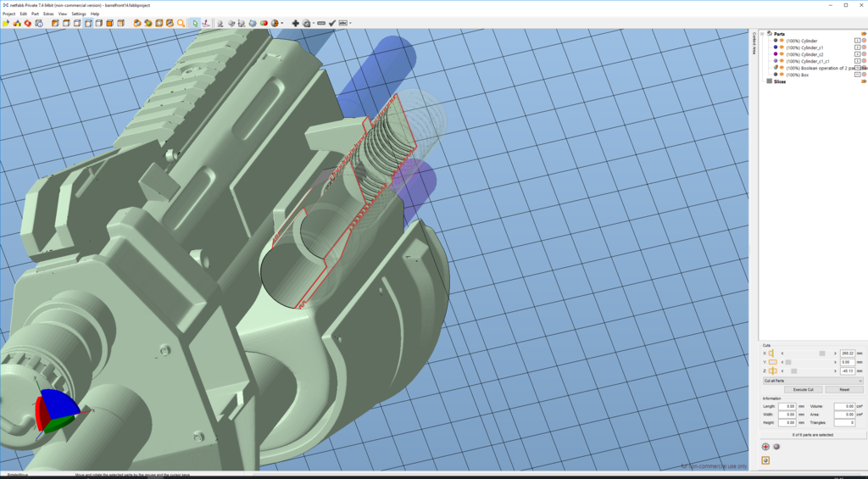Click the first orange zoom-to-parts icon
Viewport: 868px width, 479px height.
pos(137,23)
